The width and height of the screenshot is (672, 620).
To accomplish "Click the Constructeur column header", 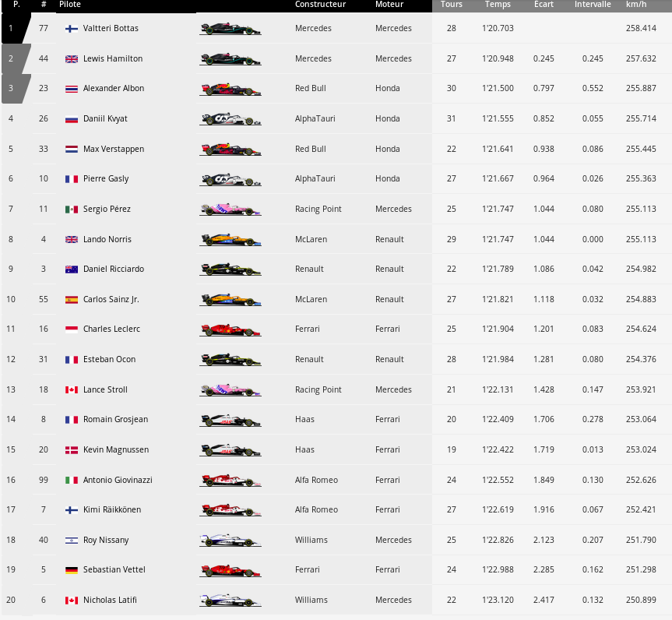I will [320, 5].
